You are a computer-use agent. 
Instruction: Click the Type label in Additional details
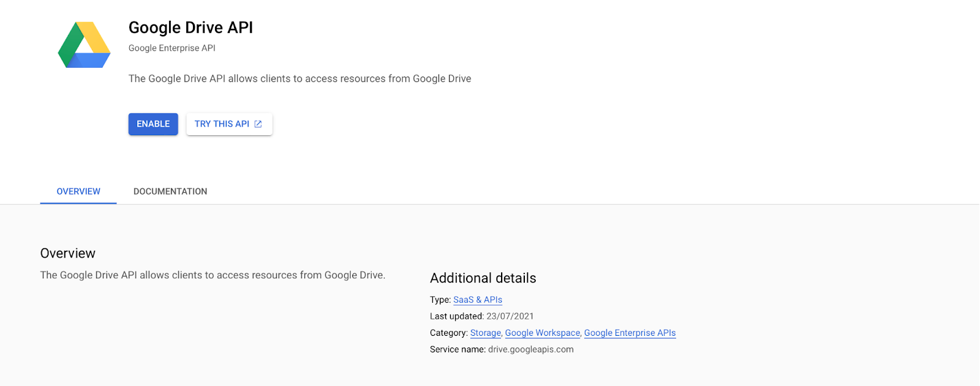440,300
